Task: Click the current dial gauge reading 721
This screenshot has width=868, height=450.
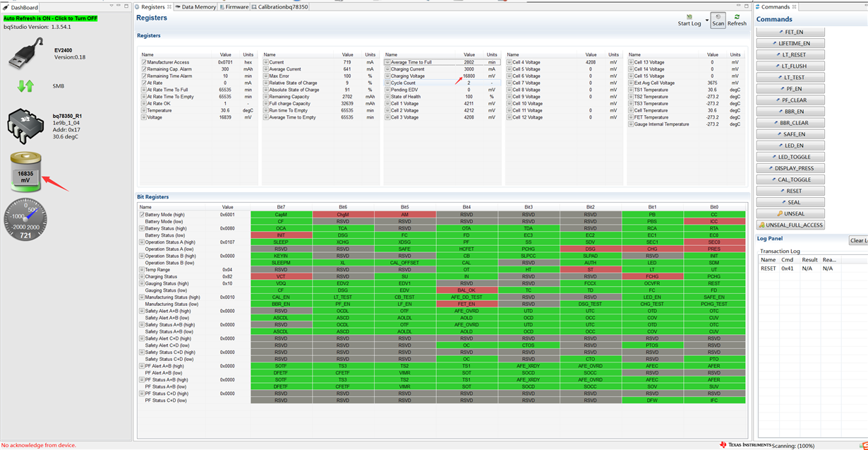Action: tap(25, 219)
